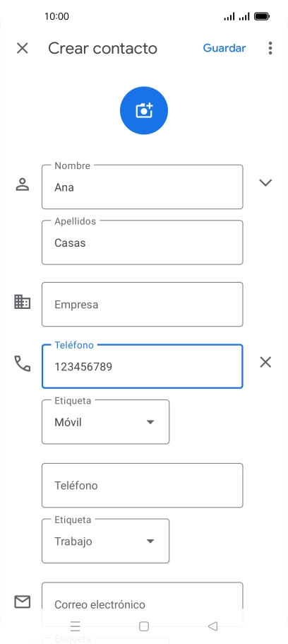Select the Apellidos field containing Casas
Image resolution: width=288 pixels, height=644 pixels.
click(x=143, y=242)
